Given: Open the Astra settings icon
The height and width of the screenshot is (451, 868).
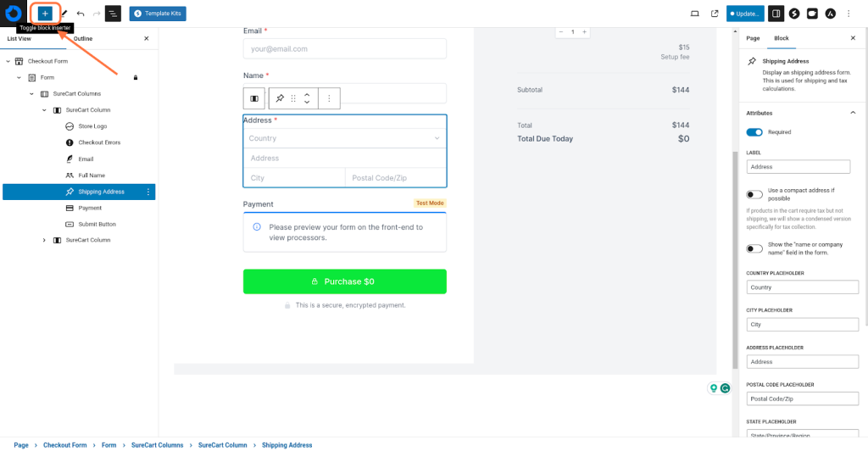Looking at the screenshot, I should point(831,14).
